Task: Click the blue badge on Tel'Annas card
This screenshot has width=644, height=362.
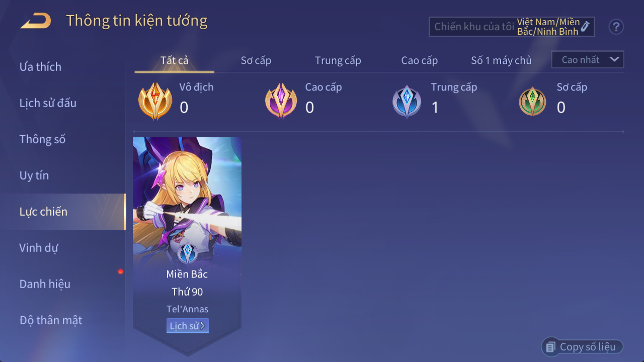Action: click(x=187, y=253)
